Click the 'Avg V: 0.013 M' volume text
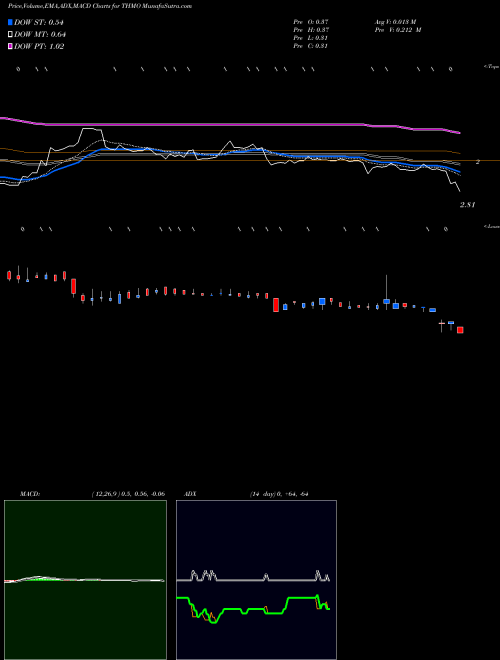This screenshot has width=500, height=660. point(395,21)
